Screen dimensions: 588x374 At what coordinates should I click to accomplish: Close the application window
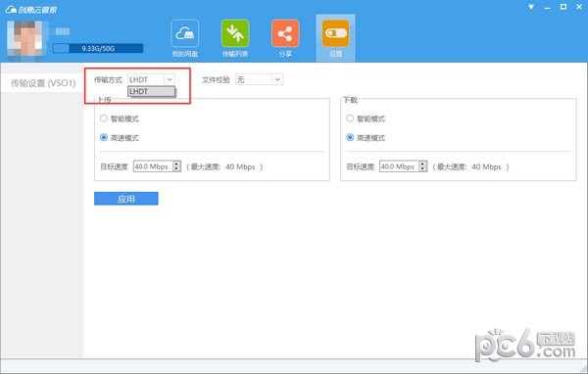pyautogui.click(x=579, y=7)
